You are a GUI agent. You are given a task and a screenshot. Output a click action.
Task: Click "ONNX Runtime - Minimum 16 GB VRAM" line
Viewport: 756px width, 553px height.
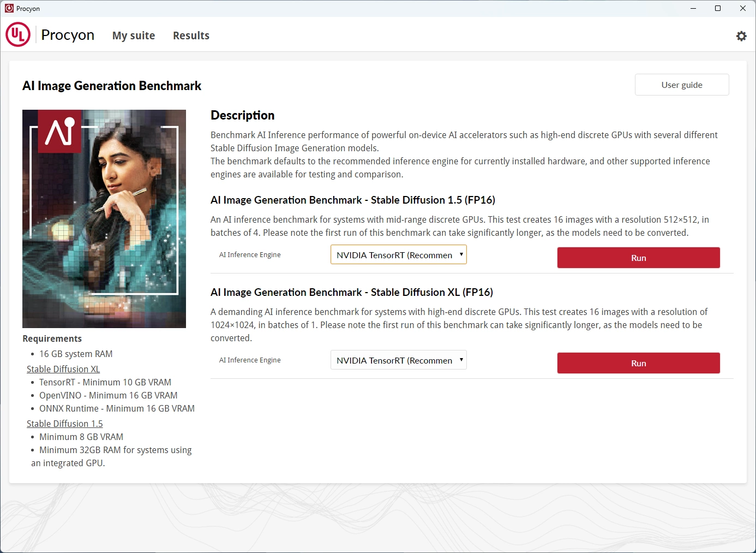(x=117, y=408)
